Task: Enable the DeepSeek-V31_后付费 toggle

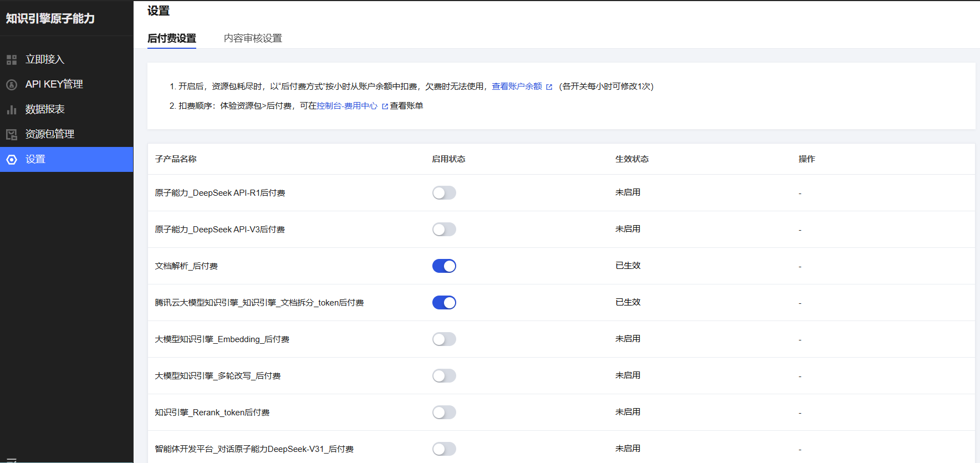Action: 444,449
